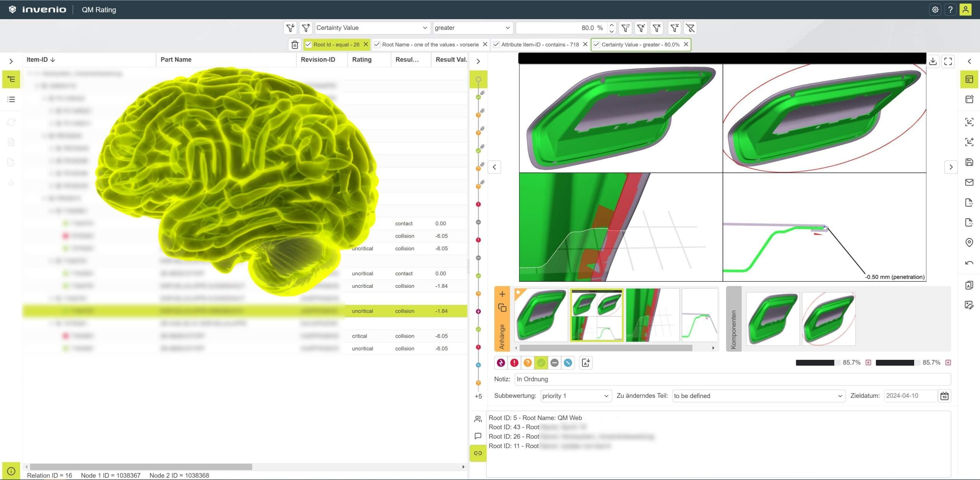Delete filters using the trash can

coord(294,45)
